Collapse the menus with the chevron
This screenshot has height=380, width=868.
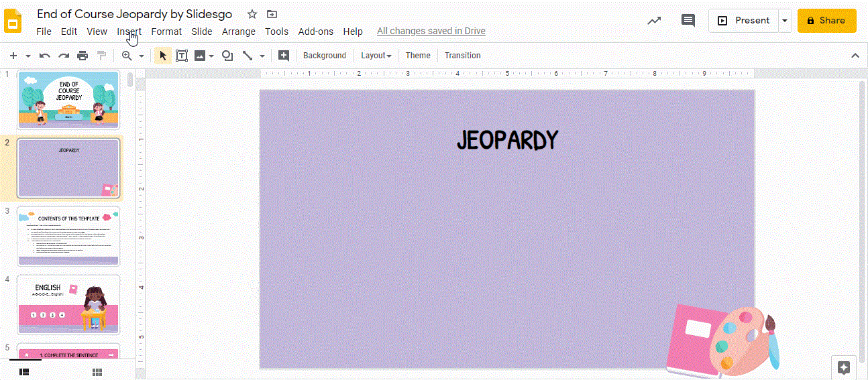[855, 56]
